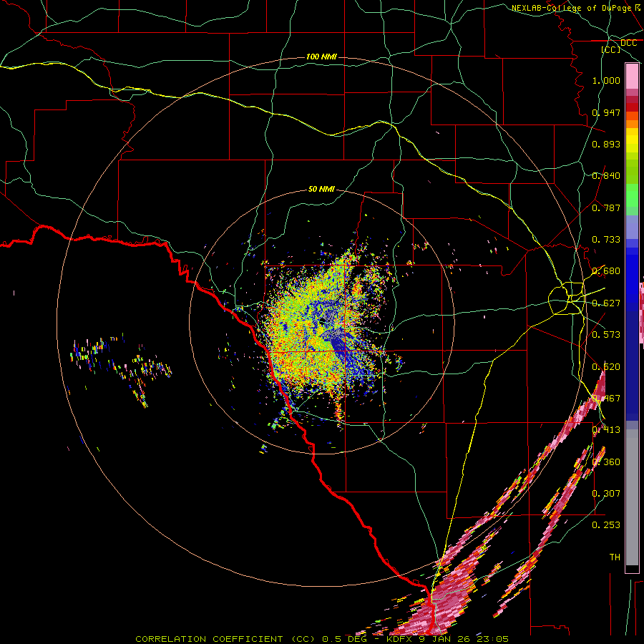The width and height of the screenshot is (644, 644).
Task: Click the [CC] units label
Action: pos(611,49)
